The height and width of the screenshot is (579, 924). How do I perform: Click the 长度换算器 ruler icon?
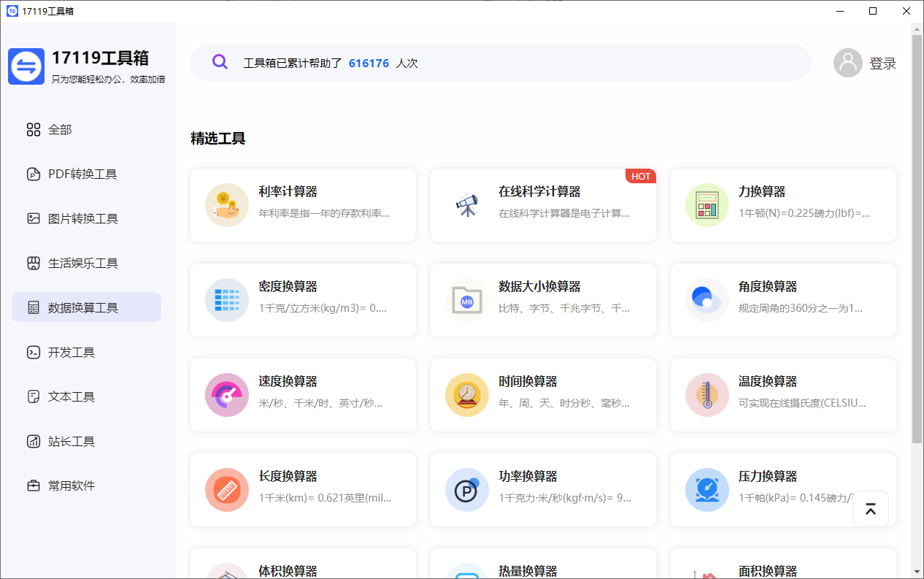pyautogui.click(x=227, y=490)
